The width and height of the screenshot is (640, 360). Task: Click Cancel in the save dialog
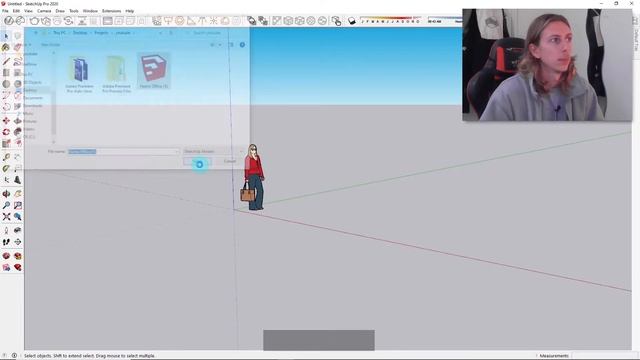tap(230, 162)
